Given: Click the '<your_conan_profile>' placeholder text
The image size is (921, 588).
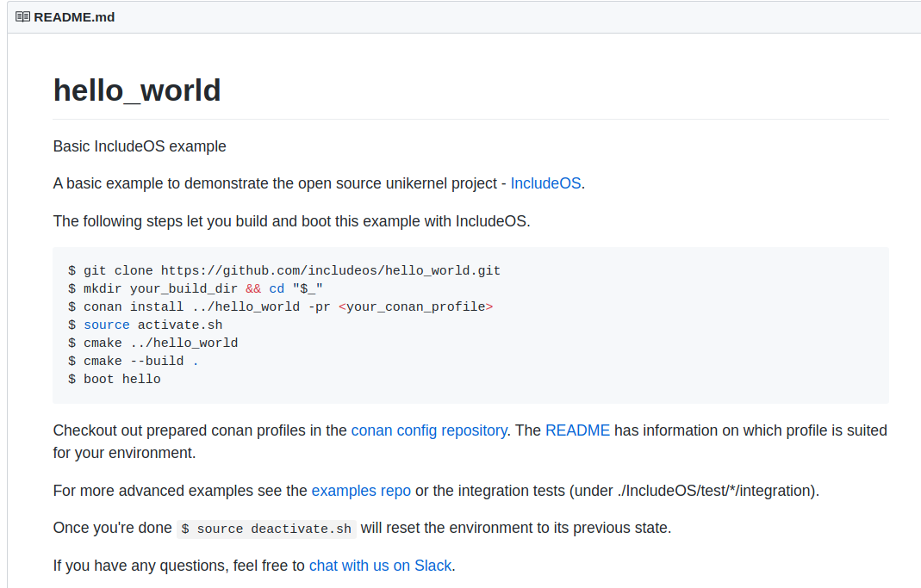Looking at the screenshot, I should click(x=415, y=306).
